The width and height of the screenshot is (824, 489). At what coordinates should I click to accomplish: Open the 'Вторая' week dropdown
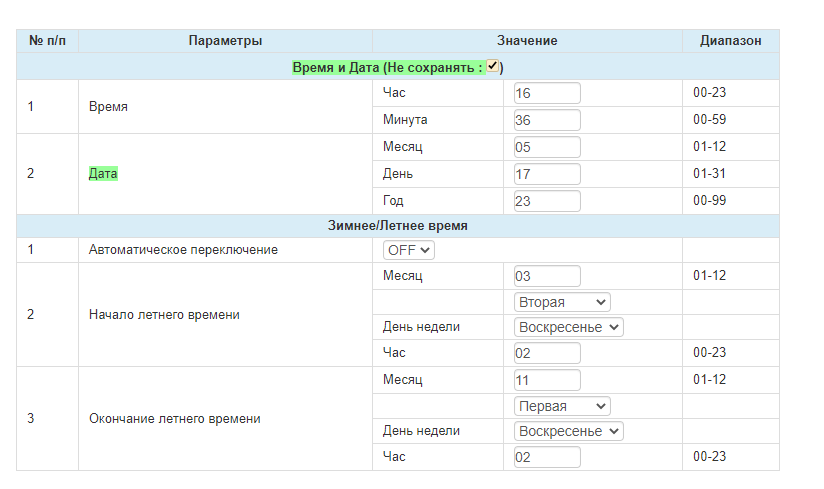562,302
